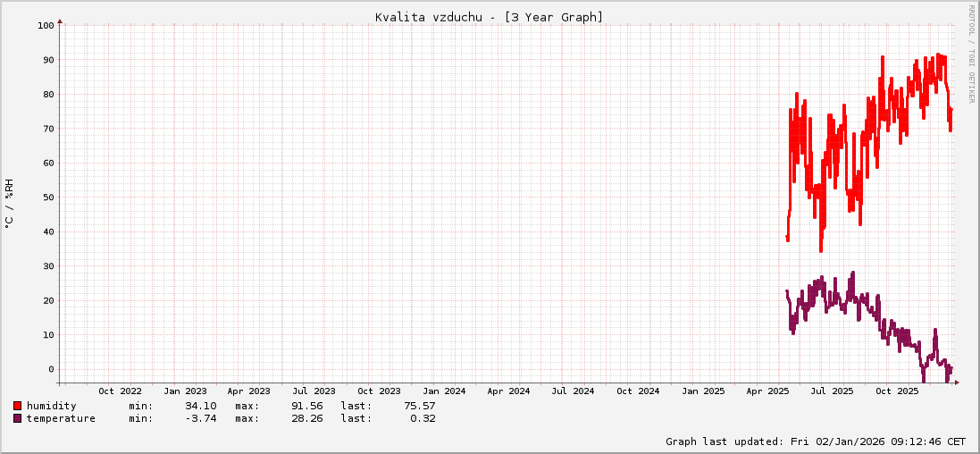The width and height of the screenshot is (980, 454).
Task: Click the x-axis arrowhead at right end
Action: tap(957, 383)
